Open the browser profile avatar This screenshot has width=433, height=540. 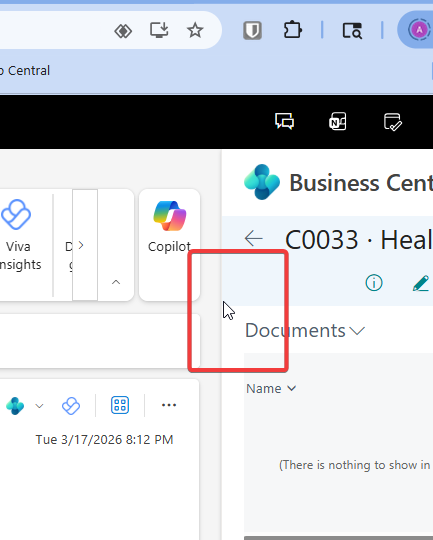(419, 30)
